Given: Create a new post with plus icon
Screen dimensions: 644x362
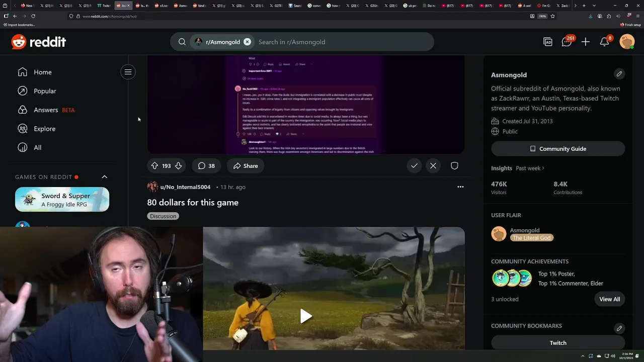Looking at the screenshot, I should tap(586, 42).
